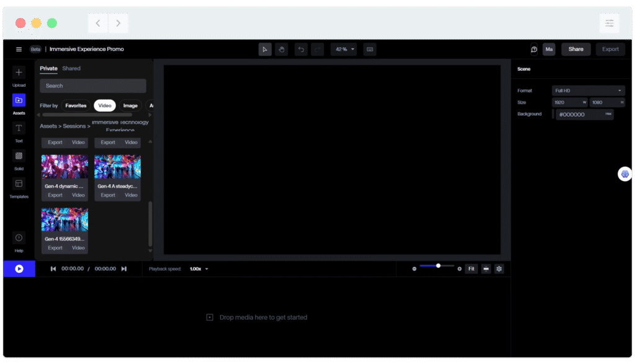This screenshot has width=635, height=364.
Task: Disable the Video filter chip
Action: 104,105
